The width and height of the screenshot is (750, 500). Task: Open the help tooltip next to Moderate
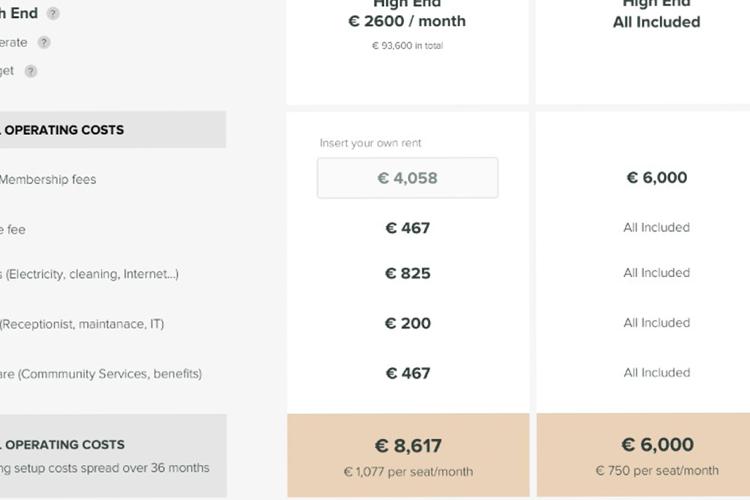click(x=44, y=43)
